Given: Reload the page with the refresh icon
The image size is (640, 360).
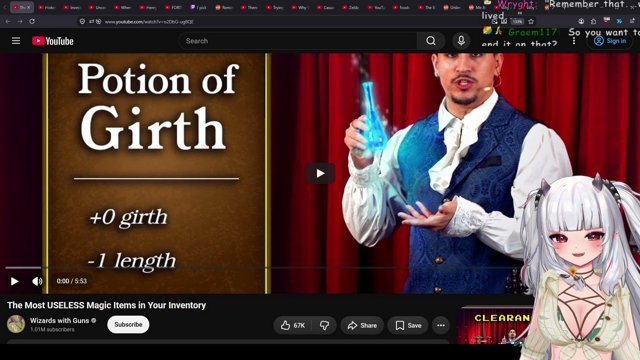Looking at the screenshot, I should coord(32,21).
